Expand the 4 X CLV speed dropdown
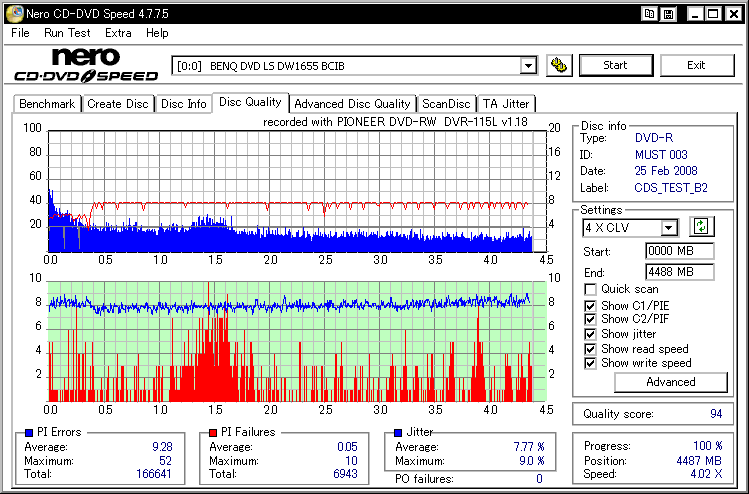 click(x=669, y=228)
